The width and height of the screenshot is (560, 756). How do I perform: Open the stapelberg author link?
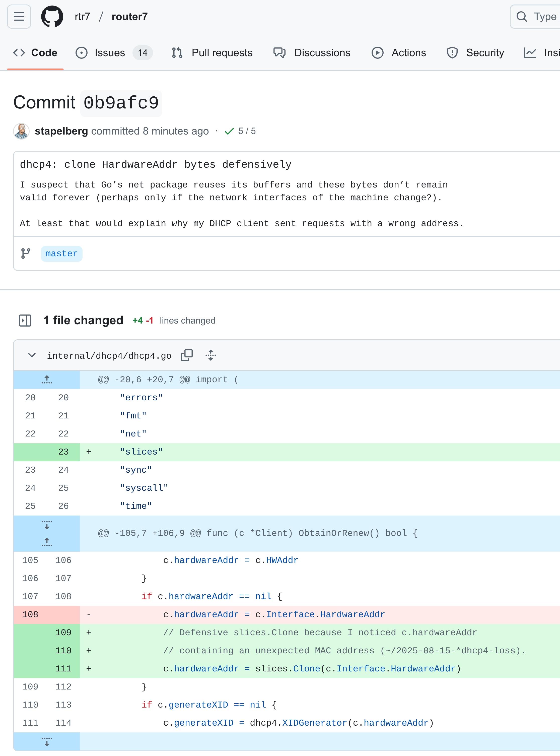pos(61,131)
